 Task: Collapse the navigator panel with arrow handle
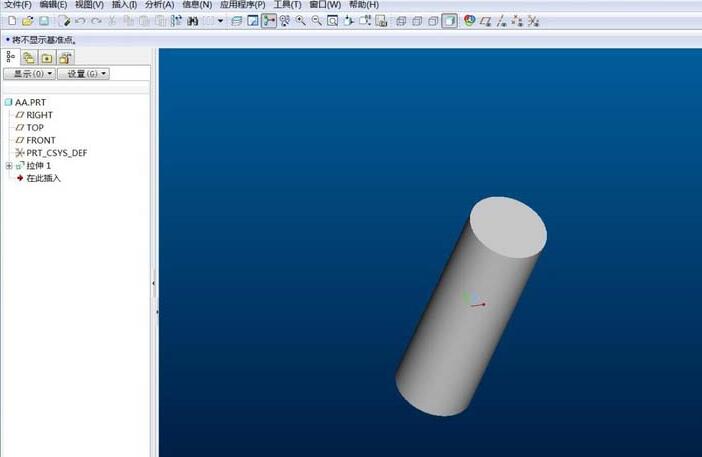point(154,283)
